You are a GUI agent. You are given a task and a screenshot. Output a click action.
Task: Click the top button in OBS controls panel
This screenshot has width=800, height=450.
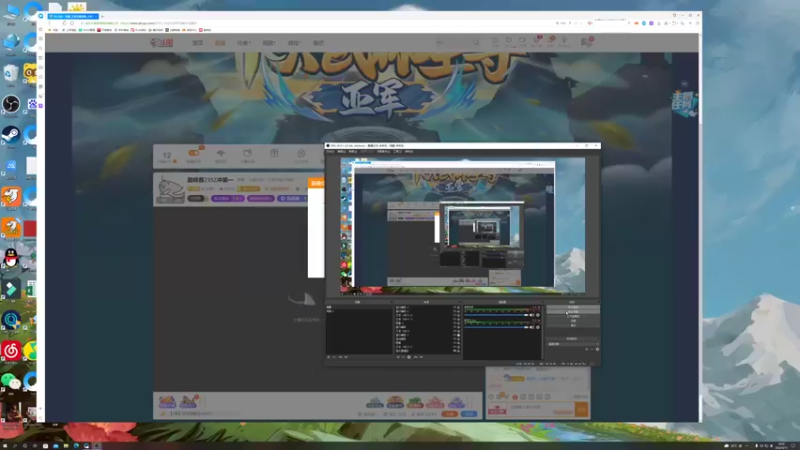[573, 307]
